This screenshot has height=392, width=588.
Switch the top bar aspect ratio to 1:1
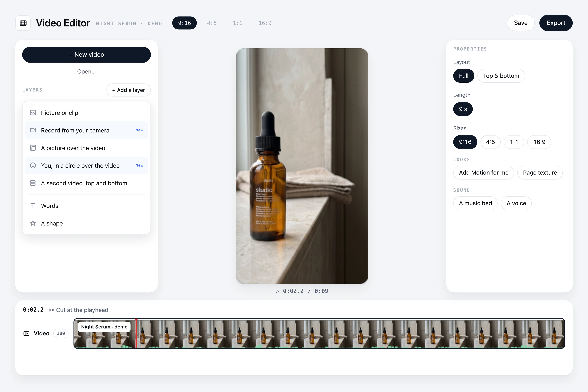(x=237, y=23)
